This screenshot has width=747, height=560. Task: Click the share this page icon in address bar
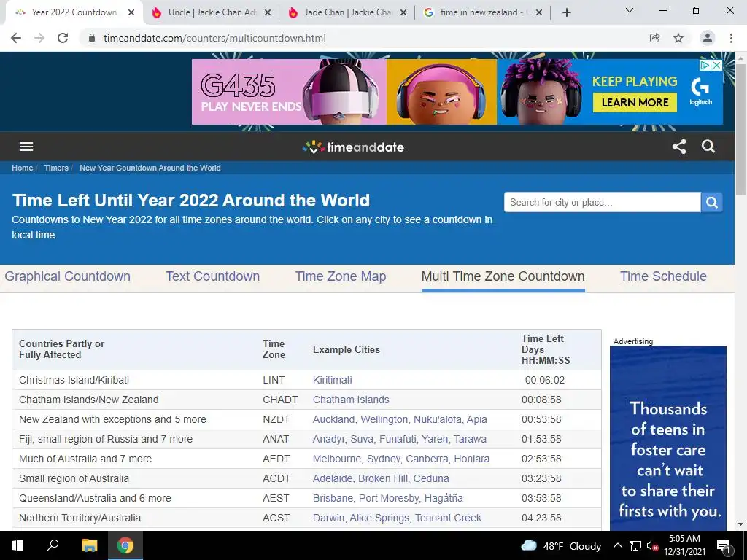(654, 38)
